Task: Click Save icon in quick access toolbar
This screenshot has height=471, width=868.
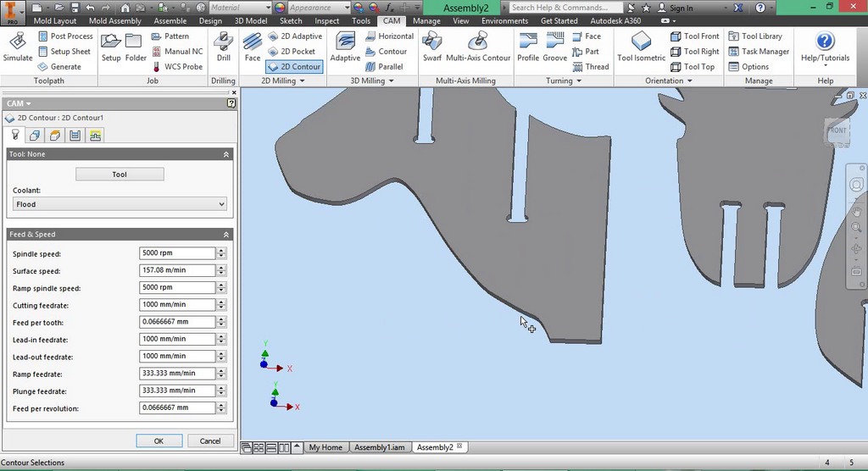Action: (x=75, y=8)
